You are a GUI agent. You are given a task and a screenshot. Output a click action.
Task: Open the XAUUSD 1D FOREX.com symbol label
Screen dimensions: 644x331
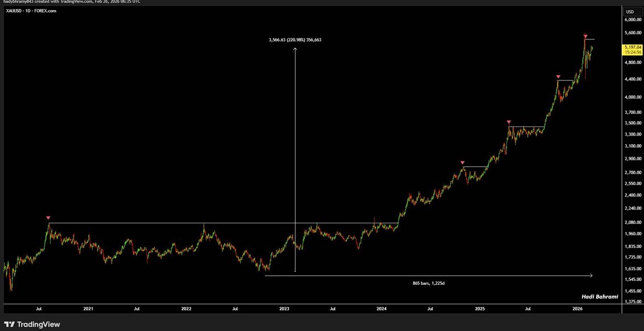31,11
